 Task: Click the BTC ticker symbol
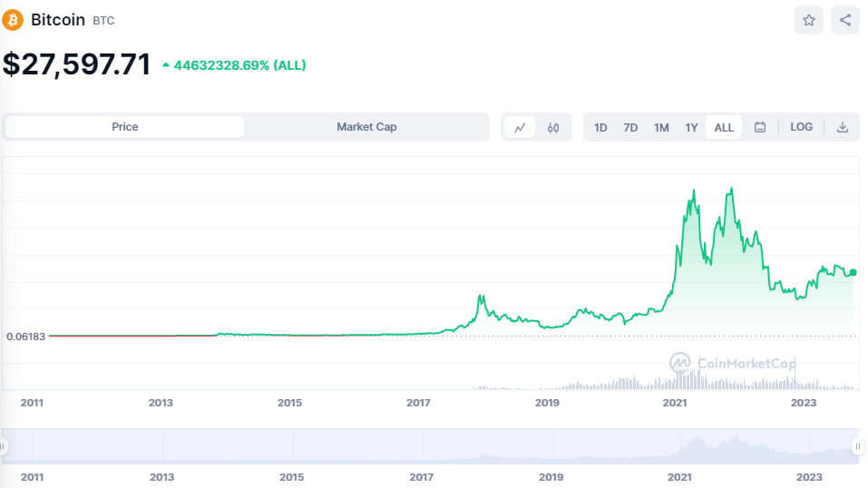(x=103, y=21)
